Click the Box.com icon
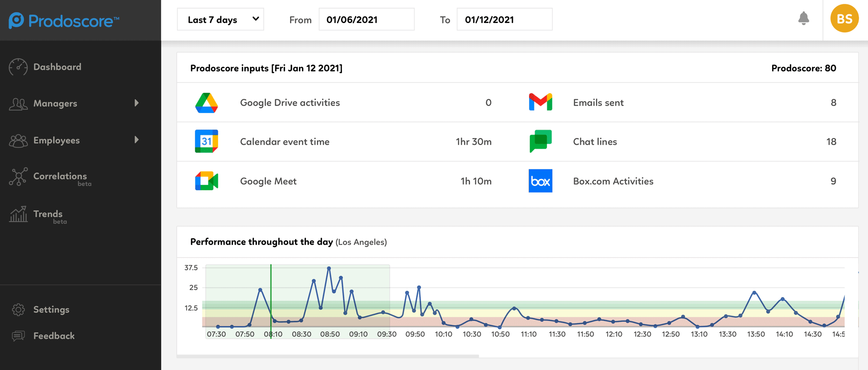The width and height of the screenshot is (868, 370). (540, 181)
